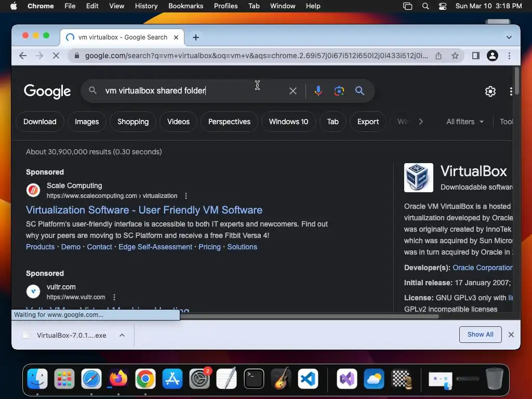Stop loading the page
The image size is (532, 399).
(x=56, y=56)
